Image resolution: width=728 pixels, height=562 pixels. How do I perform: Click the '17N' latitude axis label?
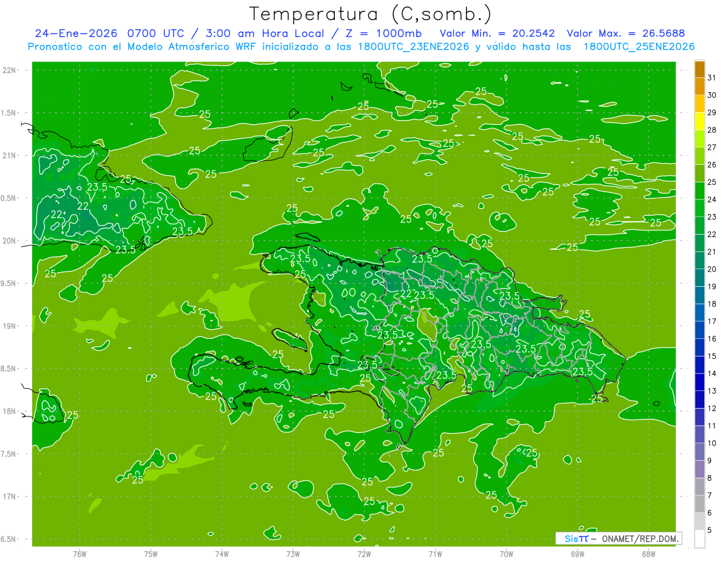tap(9, 497)
